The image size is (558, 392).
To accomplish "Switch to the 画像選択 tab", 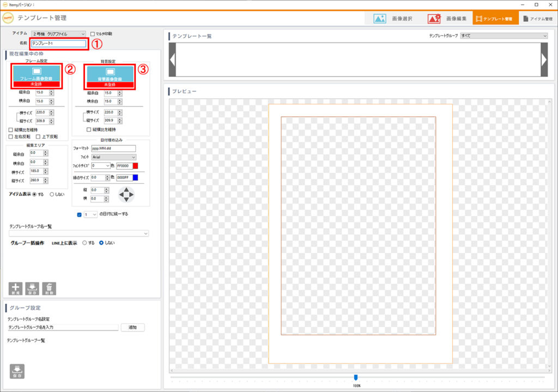I will point(393,19).
